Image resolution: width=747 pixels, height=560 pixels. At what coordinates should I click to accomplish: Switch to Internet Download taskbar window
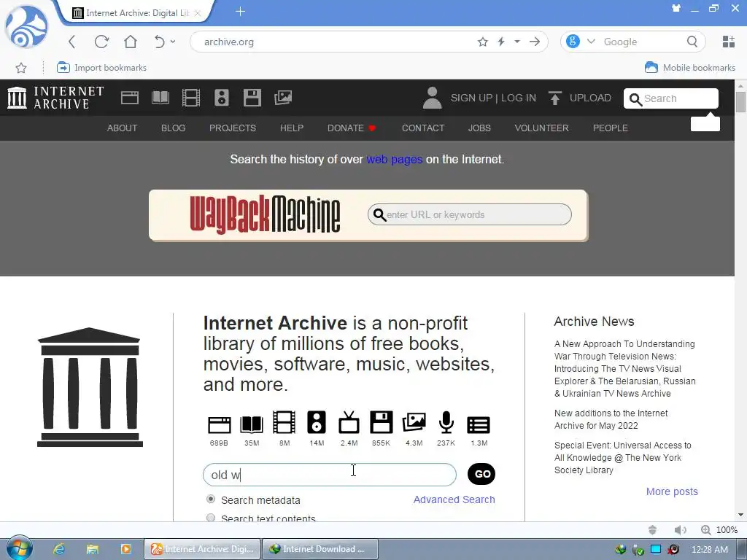[x=320, y=549]
